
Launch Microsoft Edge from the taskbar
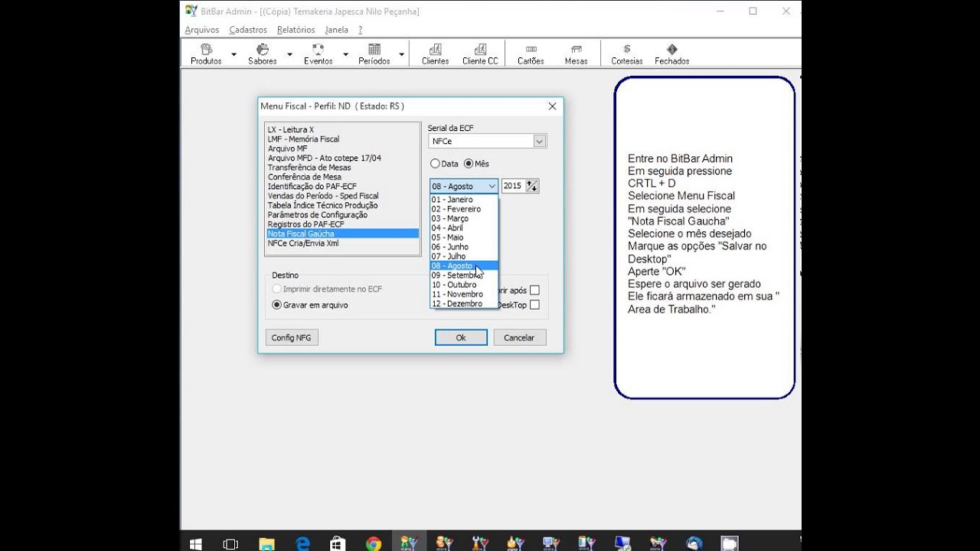click(x=302, y=544)
